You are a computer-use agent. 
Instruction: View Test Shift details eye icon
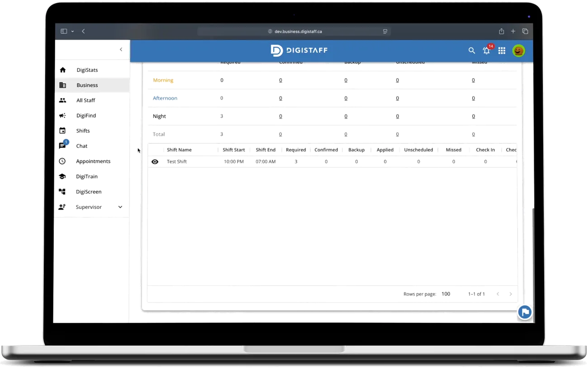pos(155,162)
